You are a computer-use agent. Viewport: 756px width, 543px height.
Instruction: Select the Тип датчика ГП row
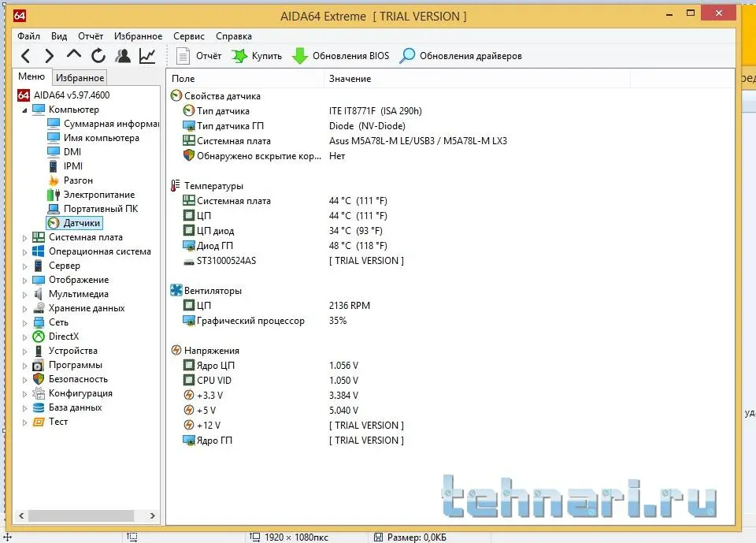pos(450,126)
